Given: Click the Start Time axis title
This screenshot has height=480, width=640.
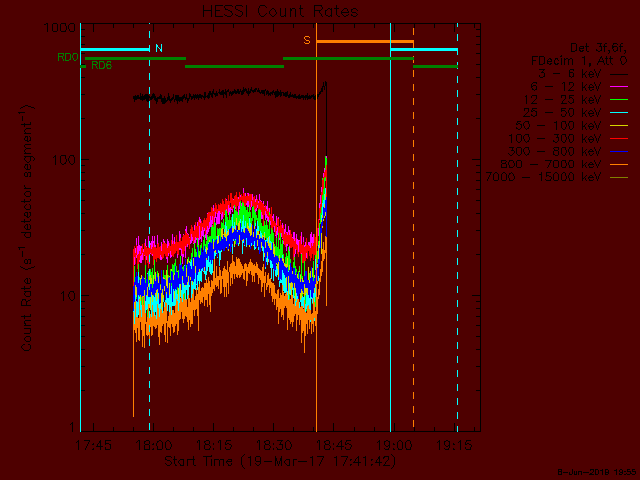Looking at the screenshot, I should point(280,462).
